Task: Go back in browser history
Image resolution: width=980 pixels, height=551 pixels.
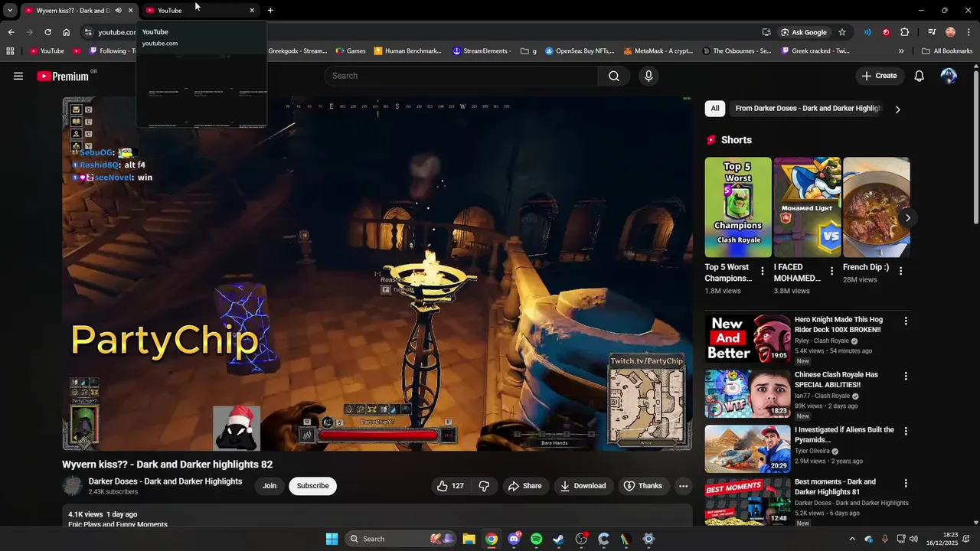Action: click(11, 32)
